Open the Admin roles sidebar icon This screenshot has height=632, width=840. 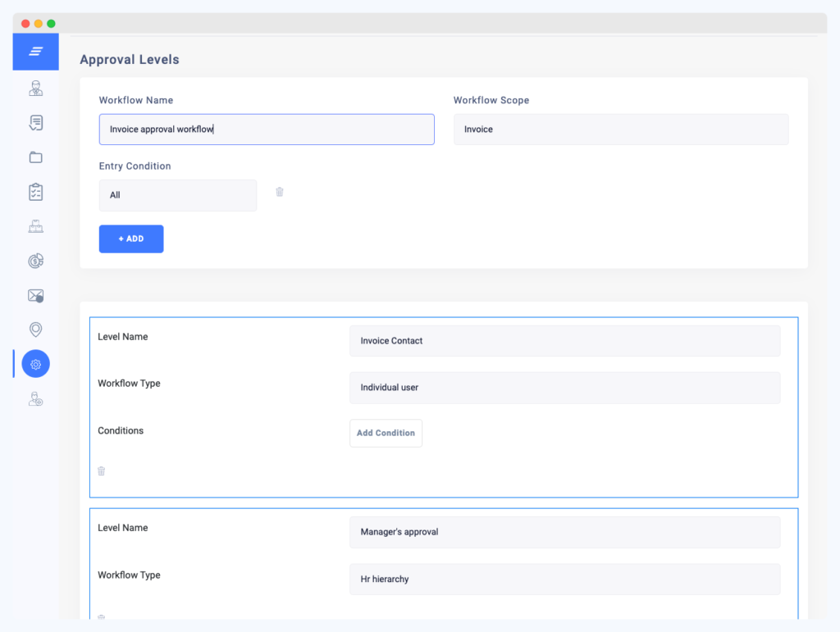point(35,398)
